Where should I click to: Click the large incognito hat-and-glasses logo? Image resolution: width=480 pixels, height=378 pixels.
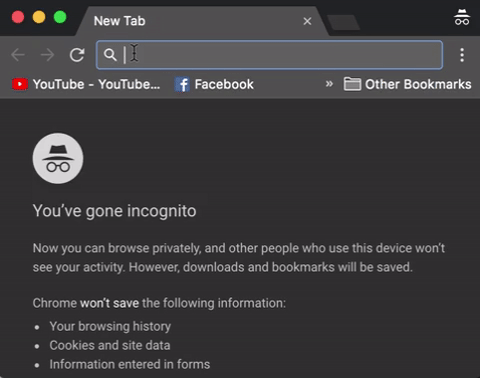click(58, 158)
